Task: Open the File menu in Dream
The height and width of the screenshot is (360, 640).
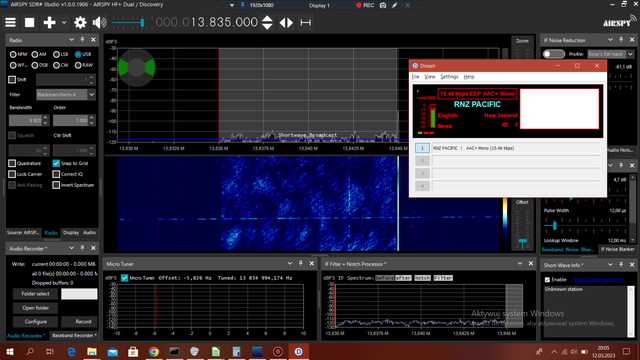Action: 416,77
